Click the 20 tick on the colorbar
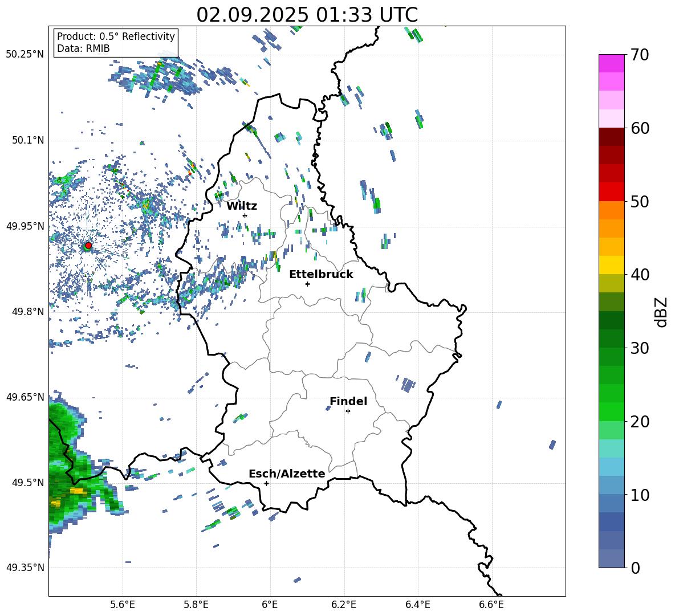The height and width of the screenshot is (616, 675). click(x=640, y=422)
